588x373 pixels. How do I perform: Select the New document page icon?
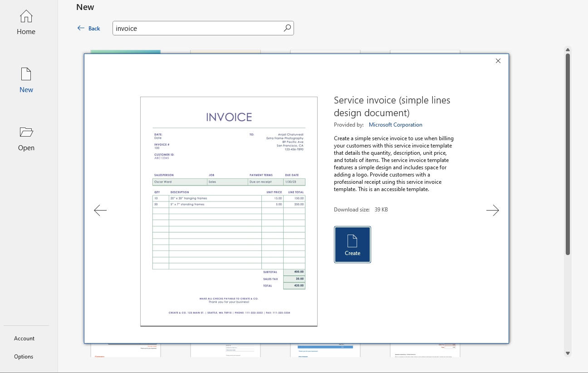pyautogui.click(x=26, y=74)
